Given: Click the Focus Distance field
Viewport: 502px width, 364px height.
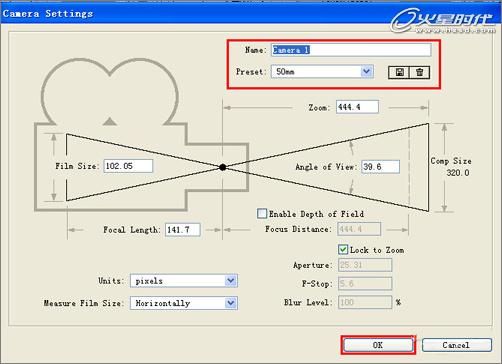Looking at the screenshot, I should (x=359, y=229).
